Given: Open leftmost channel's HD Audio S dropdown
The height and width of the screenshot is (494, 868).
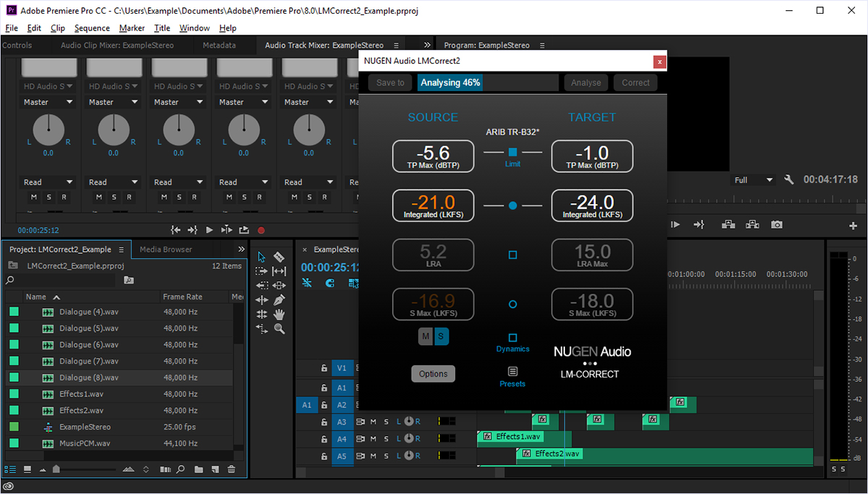Looking at the screenshot, I should [x=48, y=86].
